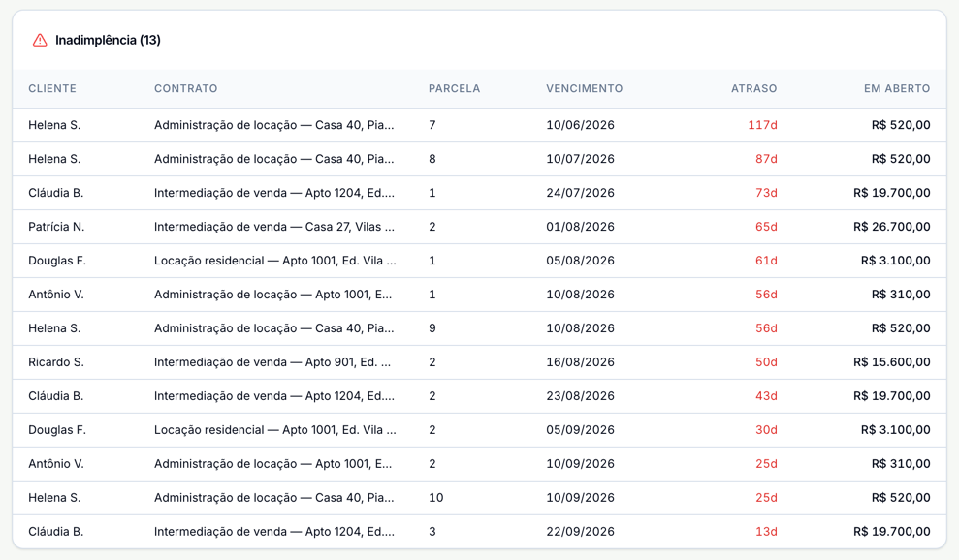The height and width of the screenshot is (560, 959).
Task: Click Locação residencial contract in the 30d row
Action: (x=275, y=430)
